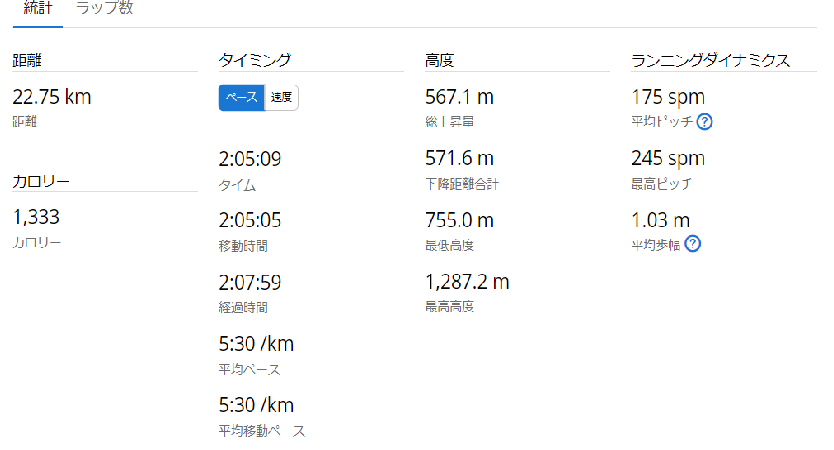The height and width of the screenshot is (450, 834).
Task: Switch timing display to ペース
Action: 241,97
